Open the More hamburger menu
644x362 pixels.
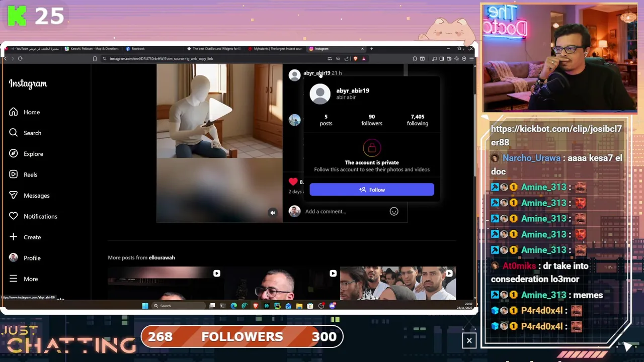pyautogui.click(x=23, y=279)
